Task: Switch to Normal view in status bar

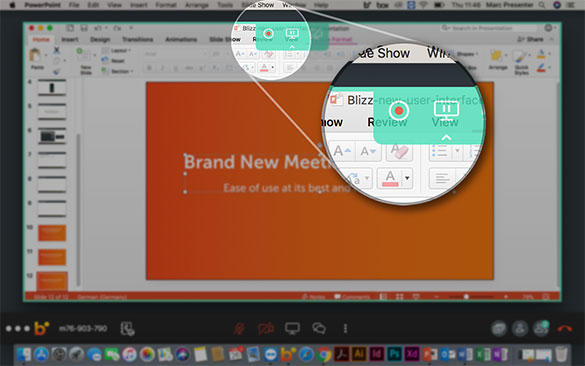Action: click(383, 297)
